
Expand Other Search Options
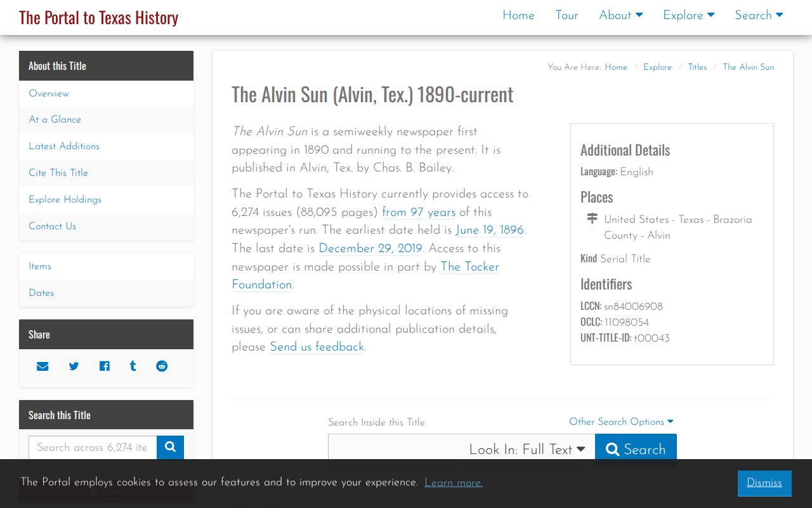(621, 422)
